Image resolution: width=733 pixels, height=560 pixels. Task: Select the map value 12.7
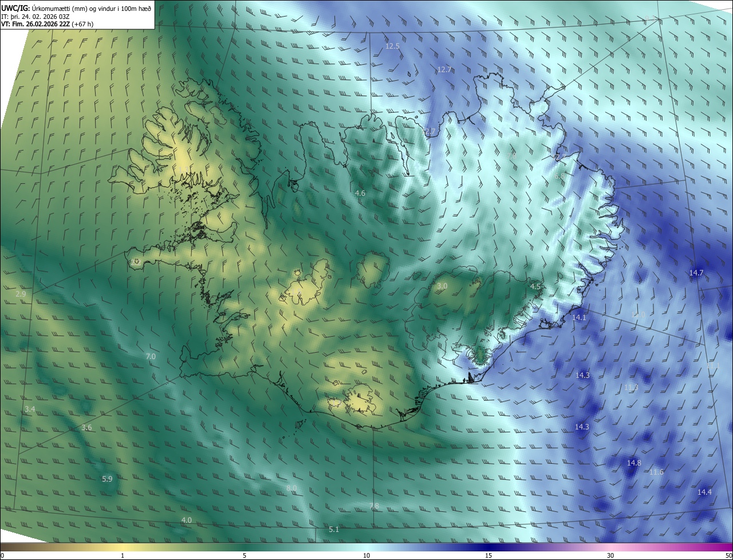[444, 70]
